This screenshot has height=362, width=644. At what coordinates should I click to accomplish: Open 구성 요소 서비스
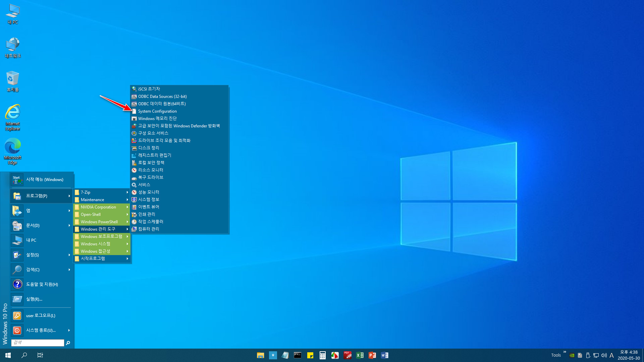[179, 133]
